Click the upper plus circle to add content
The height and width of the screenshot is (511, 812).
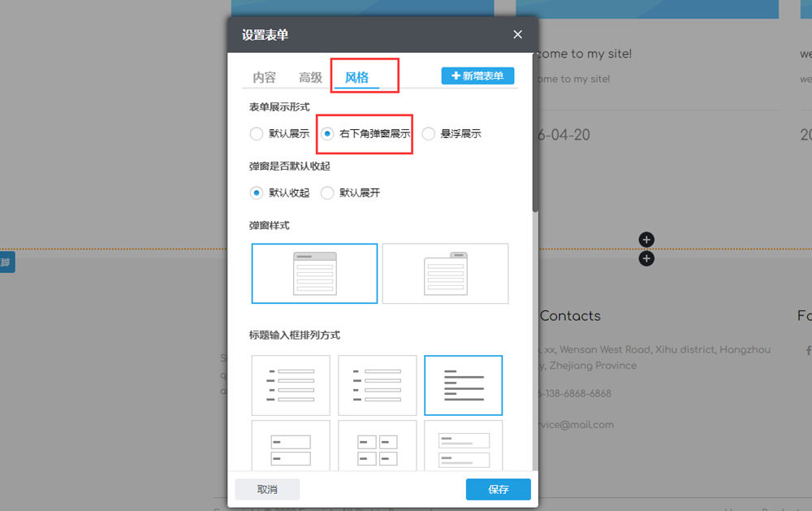pos(646,239)
